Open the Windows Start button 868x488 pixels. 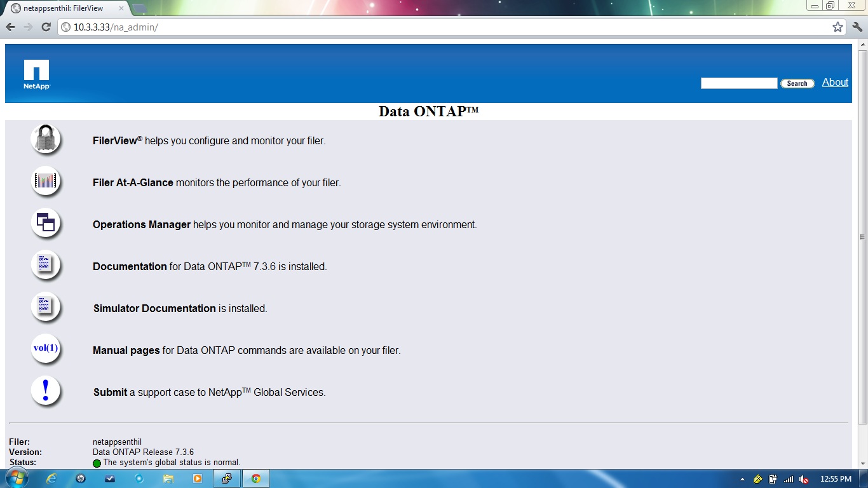tap(17, 478)
